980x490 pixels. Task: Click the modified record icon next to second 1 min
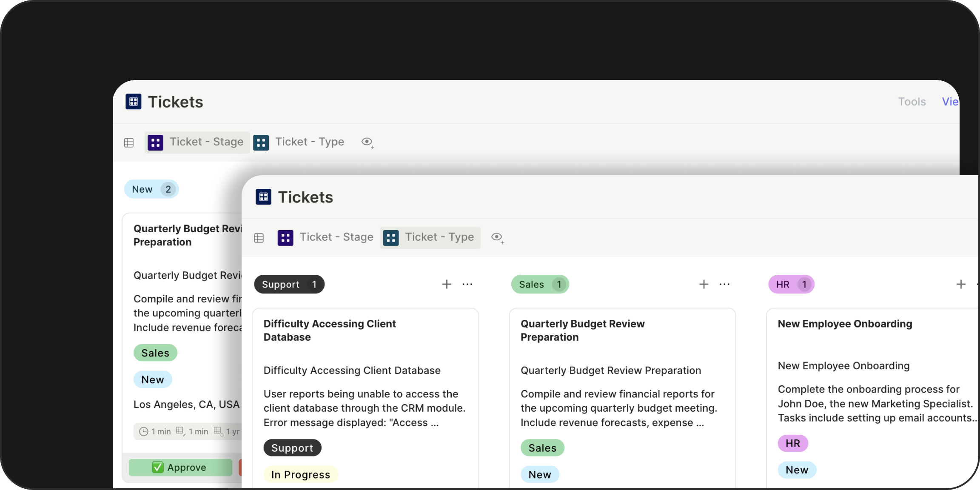coord(180,431)
